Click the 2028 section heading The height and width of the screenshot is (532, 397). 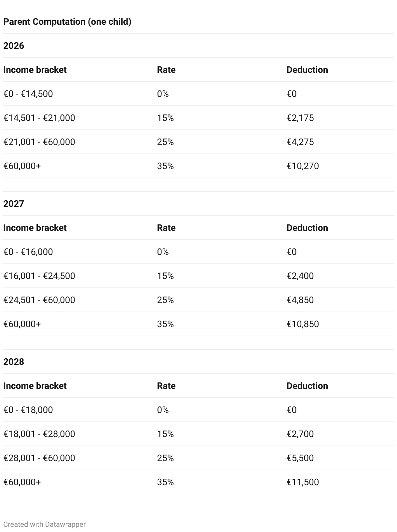(14, 362)
